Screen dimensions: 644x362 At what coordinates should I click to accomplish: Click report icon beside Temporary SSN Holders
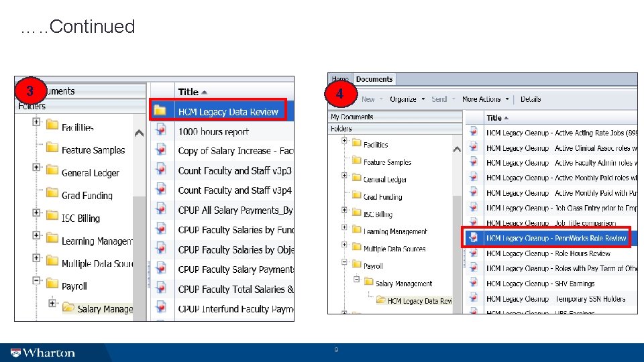(474, 298)
